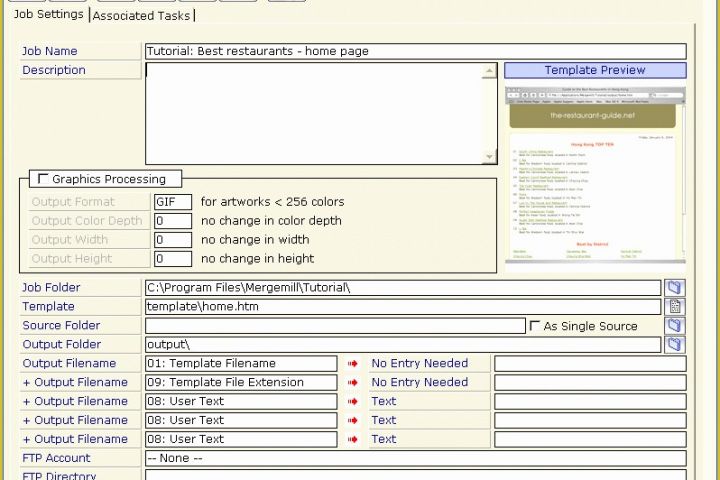
Task: Click the FTP Directory input field
Action: (x=416, y=474)
